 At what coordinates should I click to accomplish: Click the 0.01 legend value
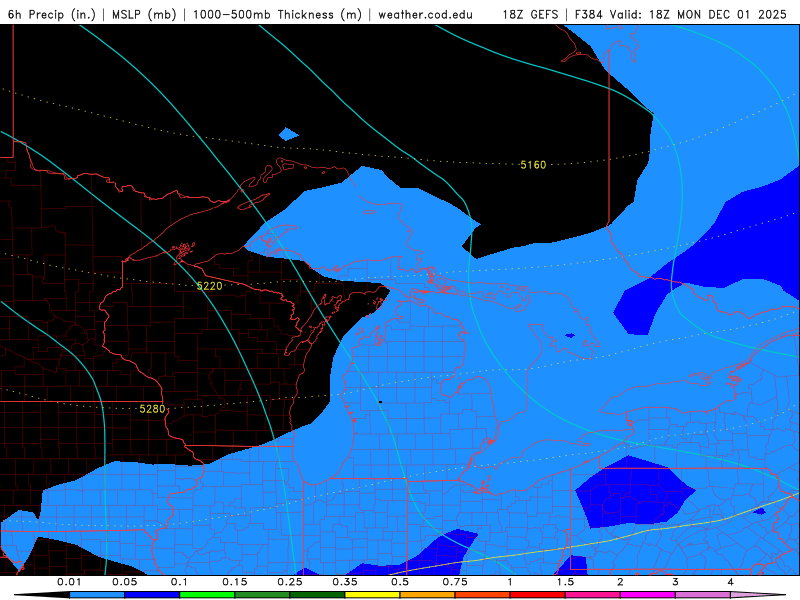click(69, 582)
